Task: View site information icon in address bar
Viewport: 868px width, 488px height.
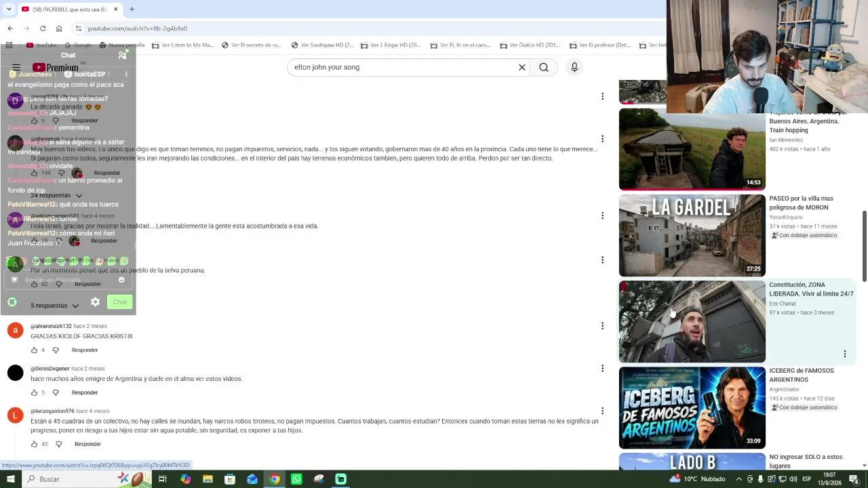Action: pyautogui.click(x=79, y=28)
